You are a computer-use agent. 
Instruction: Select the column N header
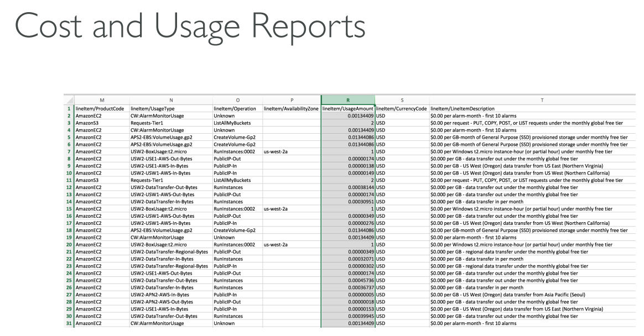click(x=170, y=99)
